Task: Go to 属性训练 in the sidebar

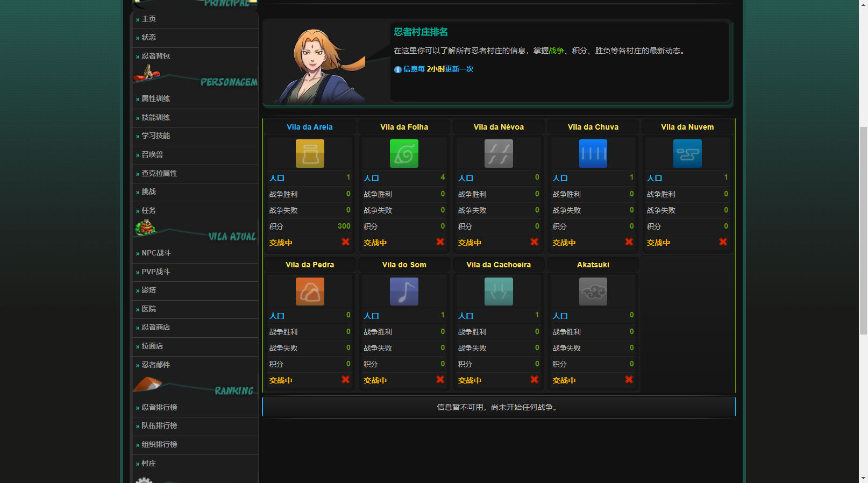Action: pos(155,98)
